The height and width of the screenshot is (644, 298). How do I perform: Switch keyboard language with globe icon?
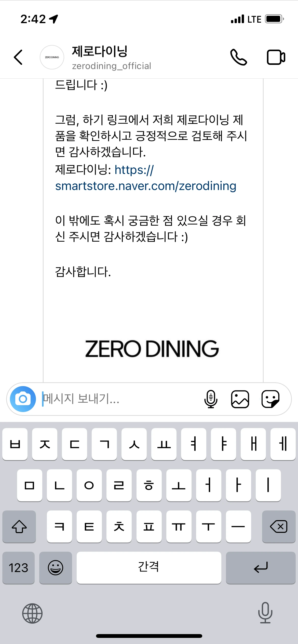[x=32, y=613]
